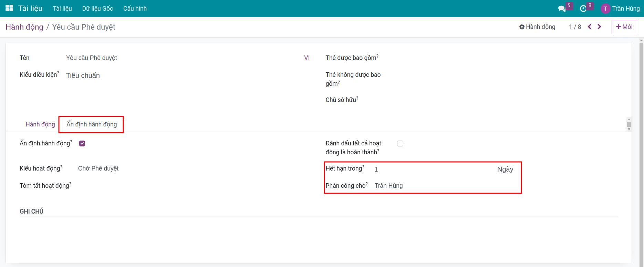Select the Ấn định hành động tab
This screenshot has width=644, height=267.
click(92, 124)
